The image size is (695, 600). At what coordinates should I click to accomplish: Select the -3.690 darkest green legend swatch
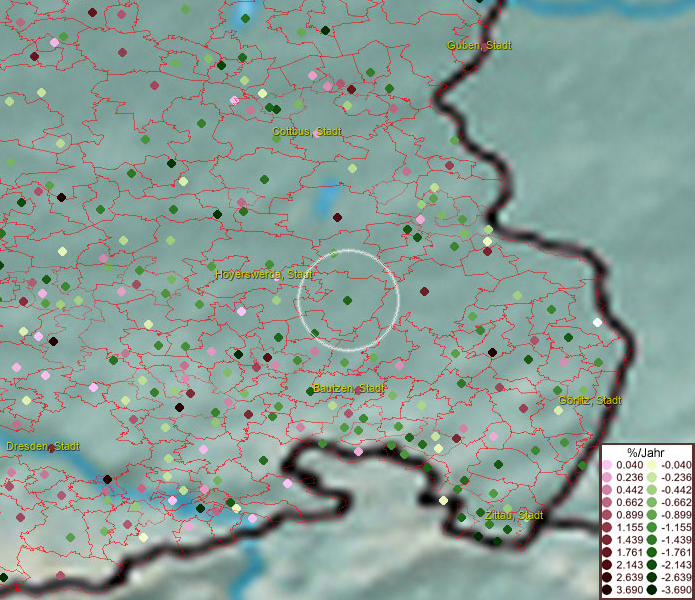652,590
